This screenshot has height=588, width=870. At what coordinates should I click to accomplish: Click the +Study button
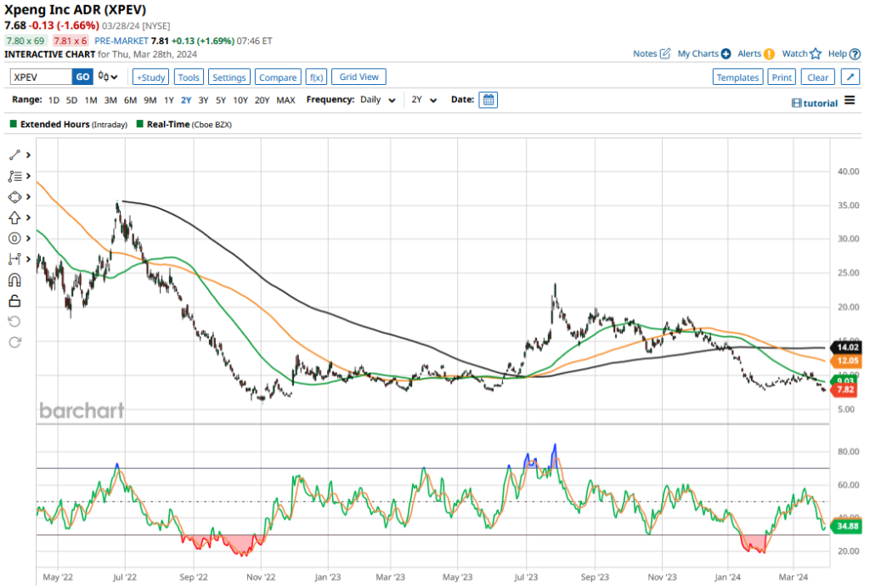150,76
